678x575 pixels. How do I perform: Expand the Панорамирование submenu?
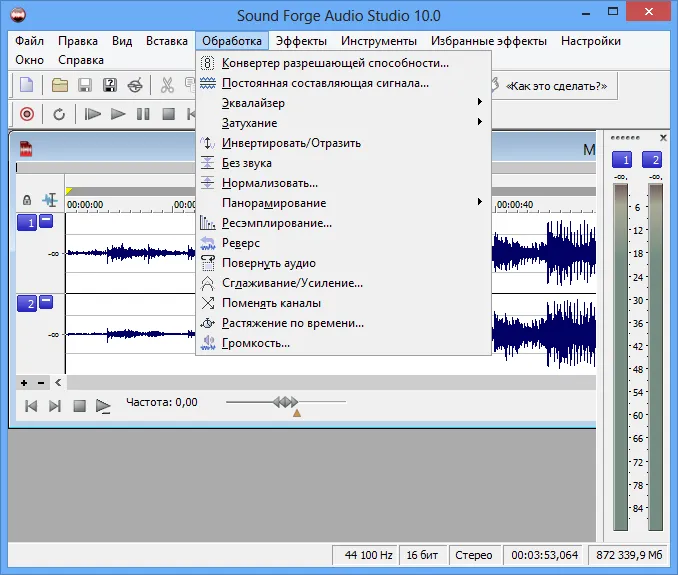coord(343,203)
